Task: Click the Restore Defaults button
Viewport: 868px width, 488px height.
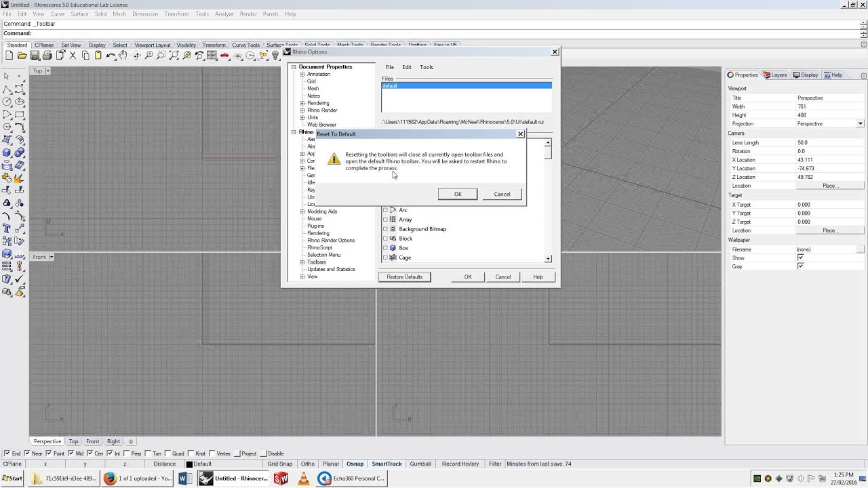Action: [405, 277]
